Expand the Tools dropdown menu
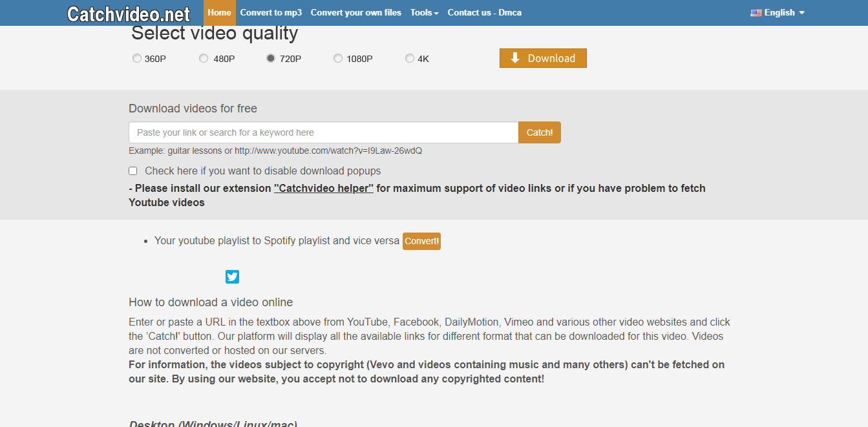 click(x=425, y=13)
